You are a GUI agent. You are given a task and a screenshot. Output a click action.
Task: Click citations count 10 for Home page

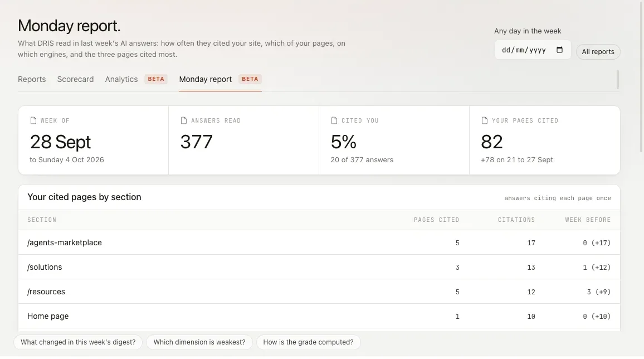(x=531, y=316)
